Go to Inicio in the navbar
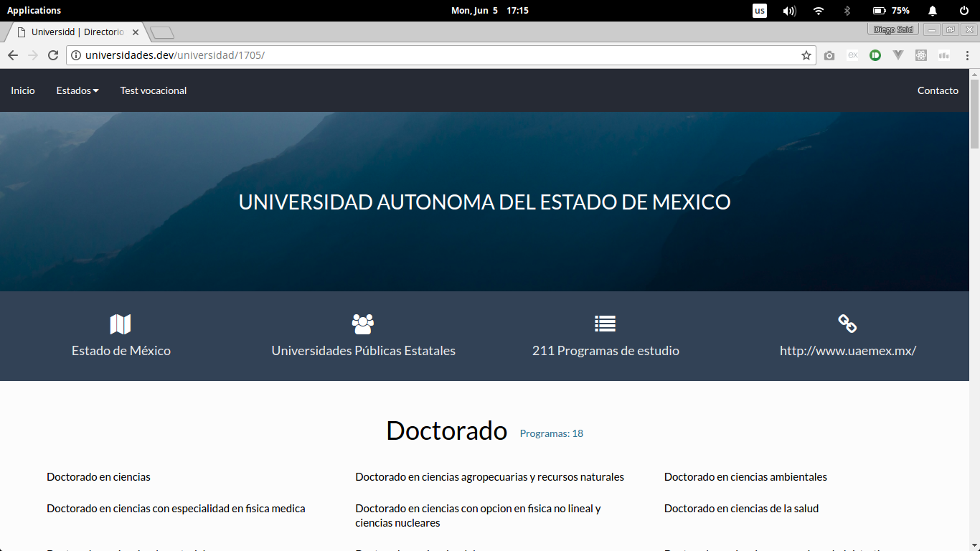 [x=23, y=90]
